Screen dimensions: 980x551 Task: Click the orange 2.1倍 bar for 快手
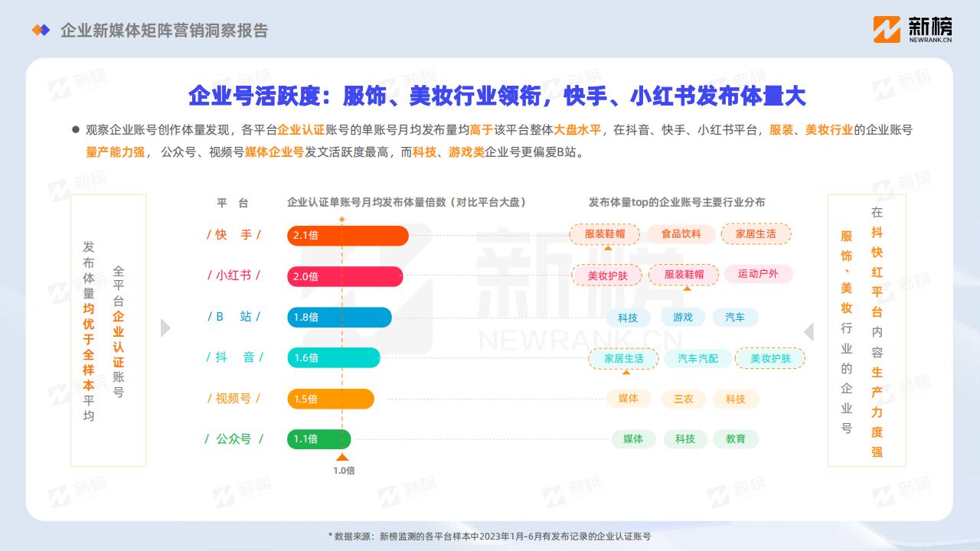[348, 236]
